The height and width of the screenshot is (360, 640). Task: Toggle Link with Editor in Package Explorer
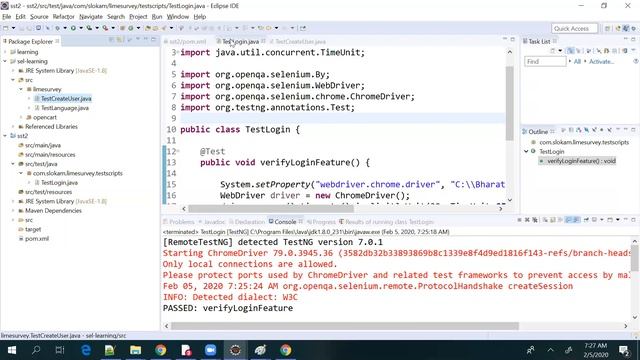(x=120, y=40)
